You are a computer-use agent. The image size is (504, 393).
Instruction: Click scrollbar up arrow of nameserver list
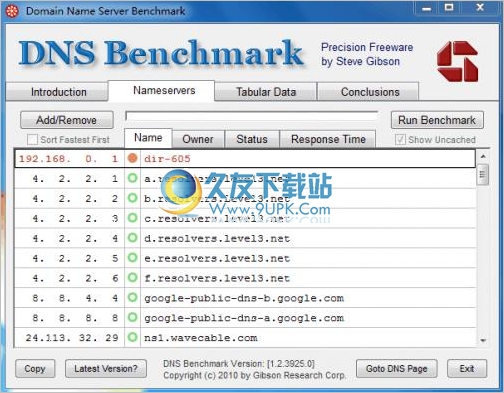click(483, 156)
